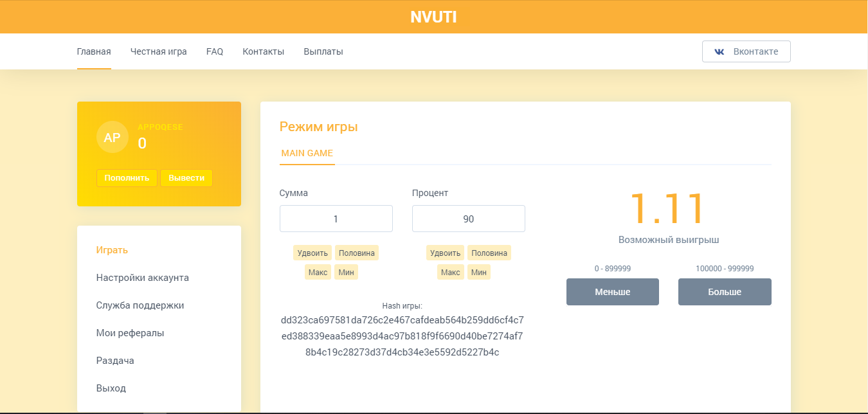Open Мои рефералы in the sidebar

tap(131, 333)
